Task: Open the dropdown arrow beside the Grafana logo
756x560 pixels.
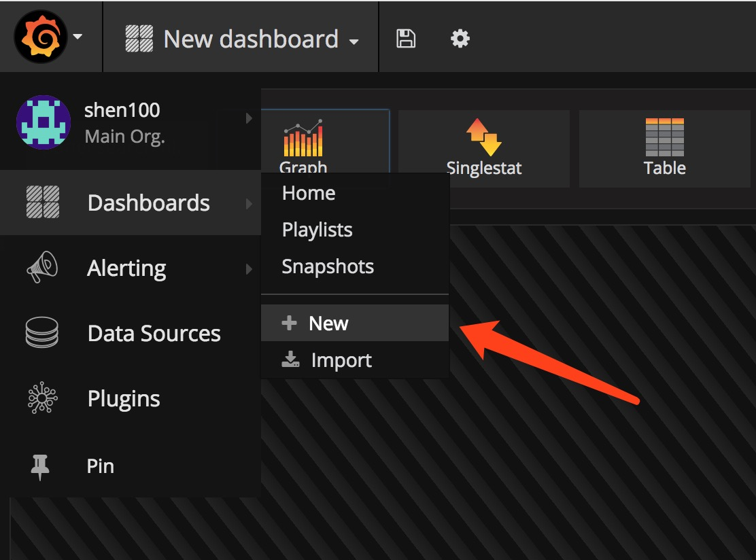Action: [78, 37]
